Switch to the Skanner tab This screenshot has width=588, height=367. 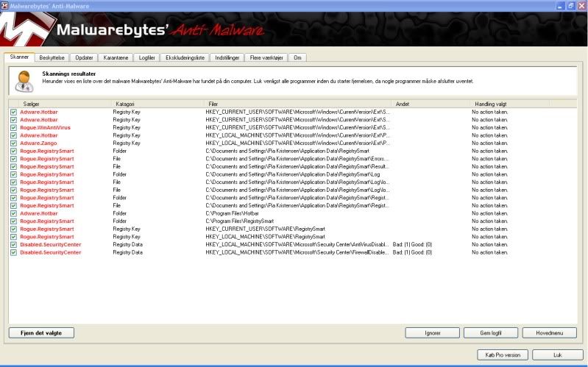pyautogui.click(x=19, y=57)
